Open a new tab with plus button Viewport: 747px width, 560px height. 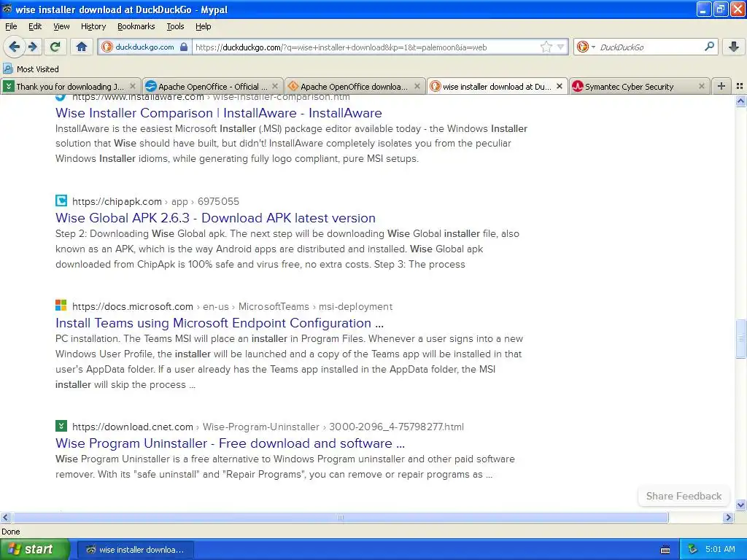[721, 86]
